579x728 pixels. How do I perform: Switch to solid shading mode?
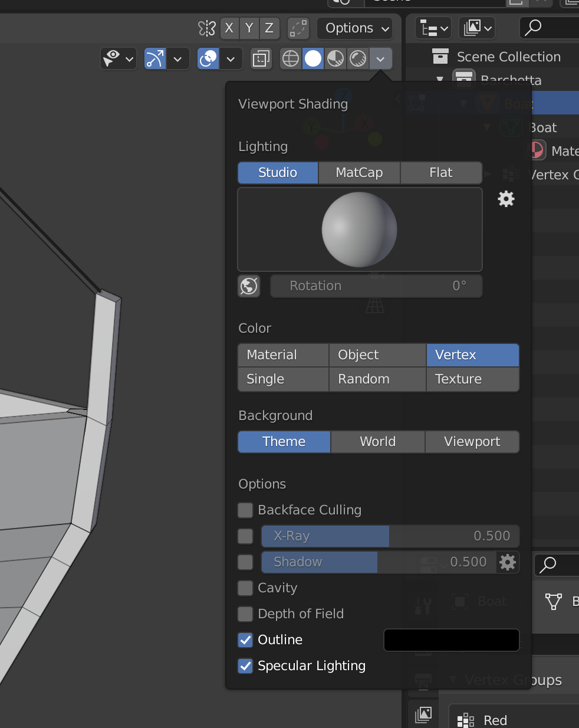tap(313, 58)
